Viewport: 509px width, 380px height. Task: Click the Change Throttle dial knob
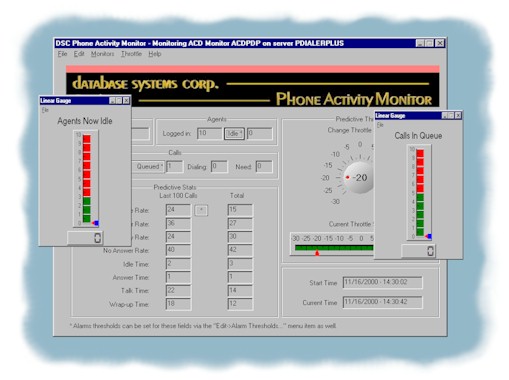[x=359, y=178]
